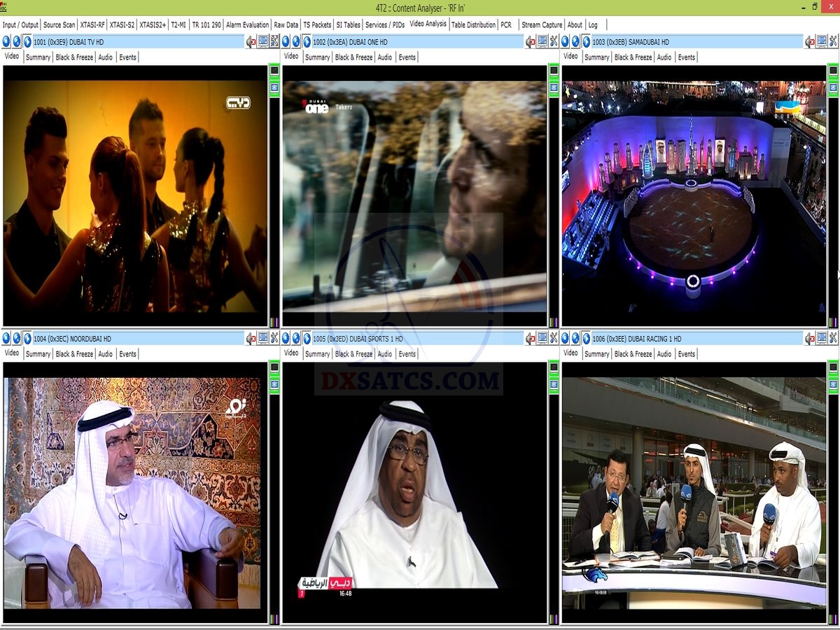
Task: Select the PCR tab
Action: tap(506, 24)
